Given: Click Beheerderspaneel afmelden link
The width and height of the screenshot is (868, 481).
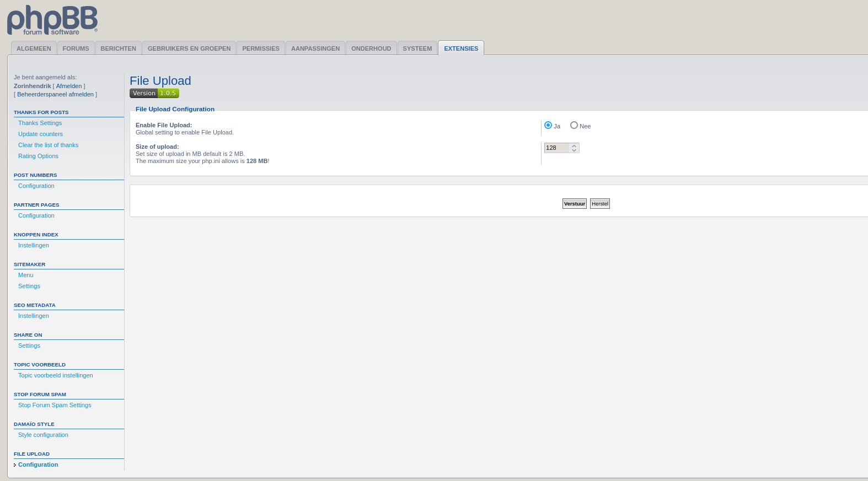Looking at the screenshot, I should [55, 94].
